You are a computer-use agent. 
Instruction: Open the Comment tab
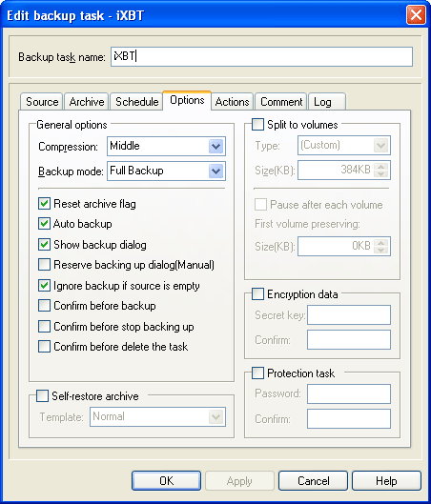click(x=281, y=102)
